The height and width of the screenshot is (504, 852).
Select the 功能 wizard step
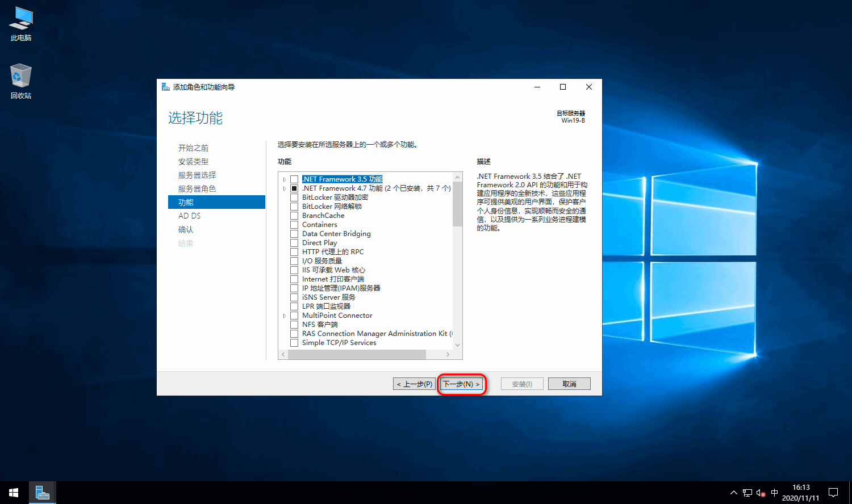tap(216, 202)
